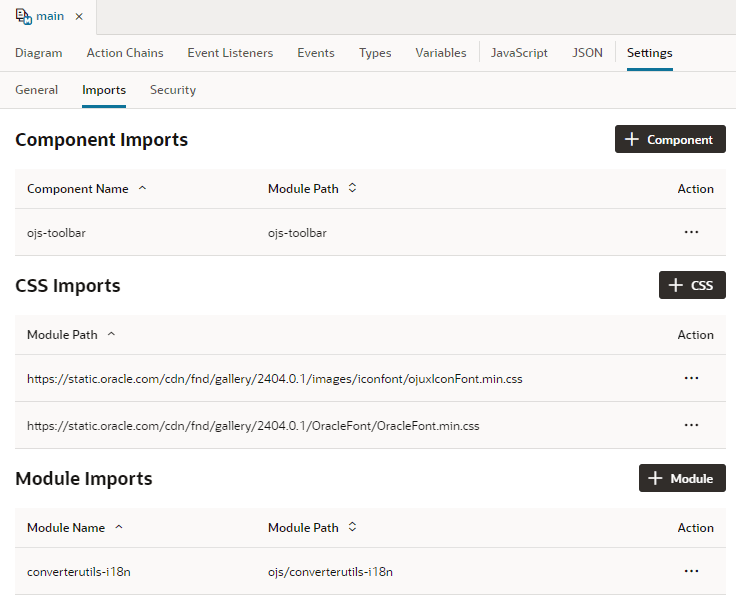View the JSON tab
This screenshot has width=736, height=608.
(x=587, y=53)
